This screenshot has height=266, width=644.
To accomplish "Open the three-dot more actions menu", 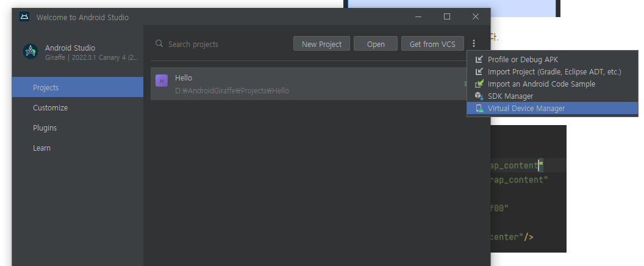I will point(474,43).
